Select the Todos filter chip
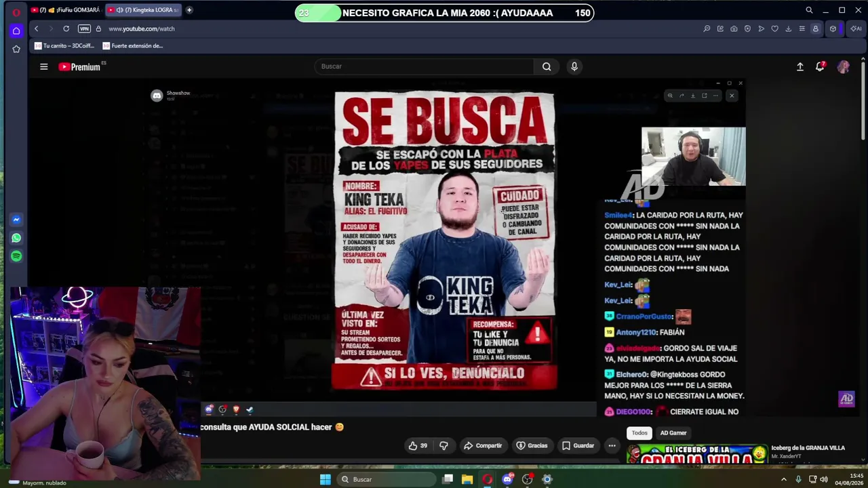This screenshot has height=488, width=868. pos(639,432)
